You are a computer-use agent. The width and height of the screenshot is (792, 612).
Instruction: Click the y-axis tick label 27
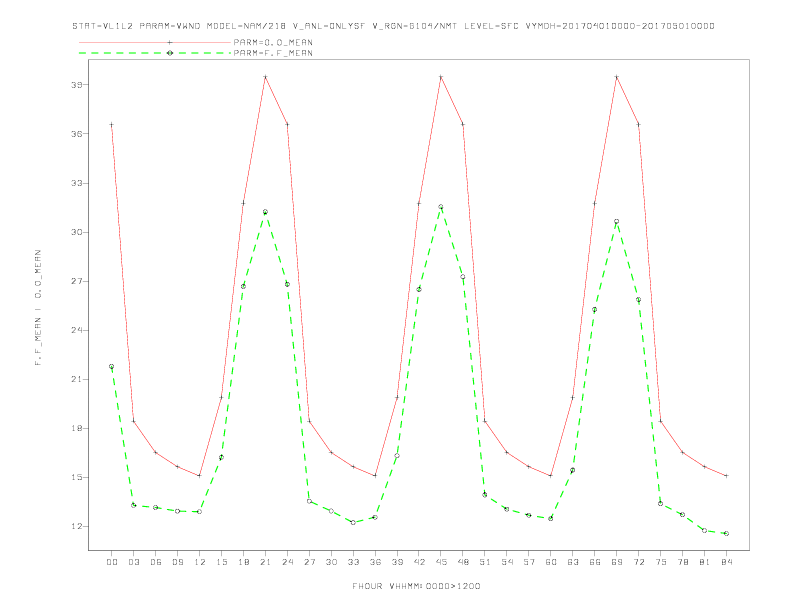(x=77, y=281)
